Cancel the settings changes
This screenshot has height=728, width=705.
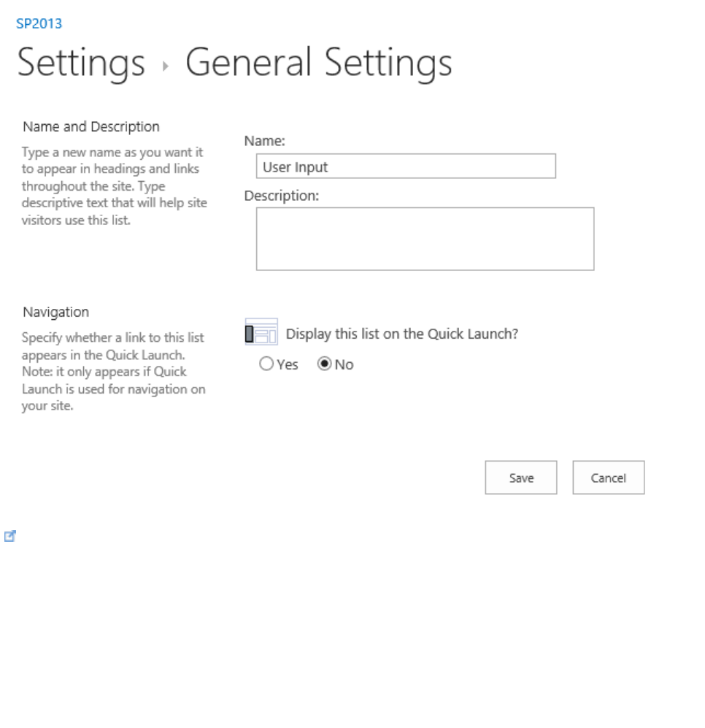(609, 478)
